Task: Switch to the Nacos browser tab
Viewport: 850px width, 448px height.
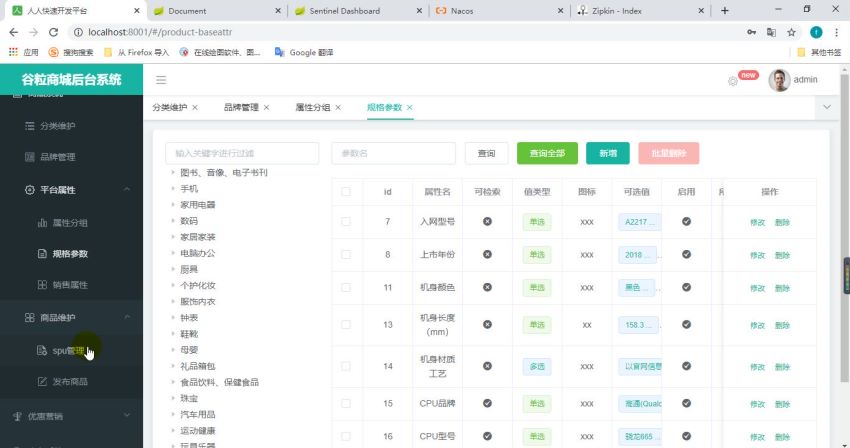Action: click(x=500, y=11)
